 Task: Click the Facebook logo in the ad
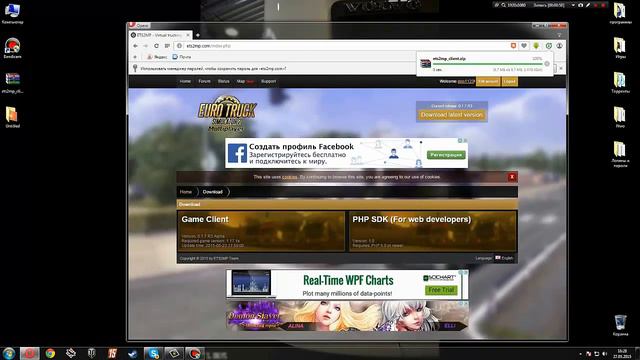(237, 153)
